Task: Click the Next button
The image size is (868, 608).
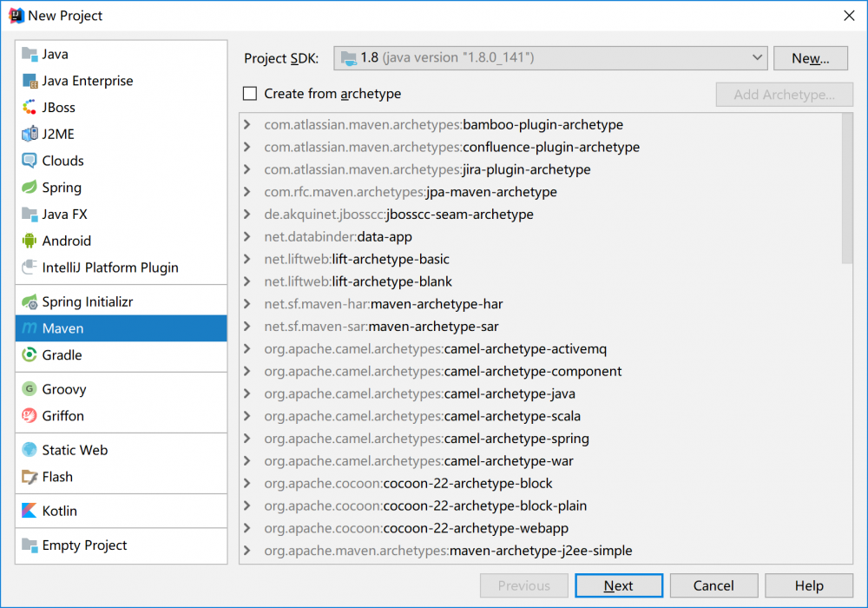Action: tap(619, 585)
